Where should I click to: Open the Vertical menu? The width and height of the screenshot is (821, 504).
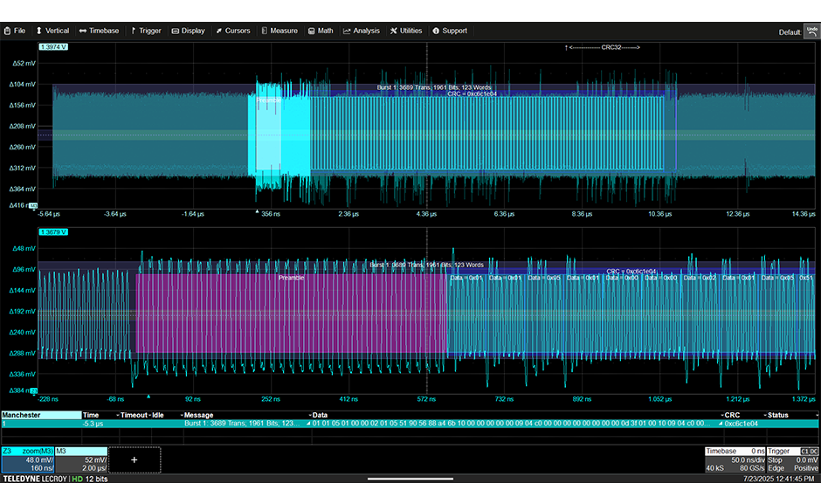(52, 31)
